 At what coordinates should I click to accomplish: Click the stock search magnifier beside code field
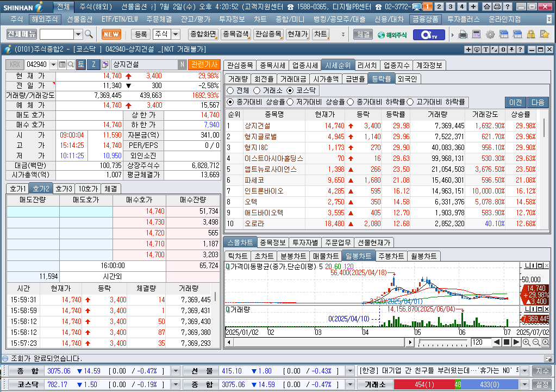click(71, 65)
